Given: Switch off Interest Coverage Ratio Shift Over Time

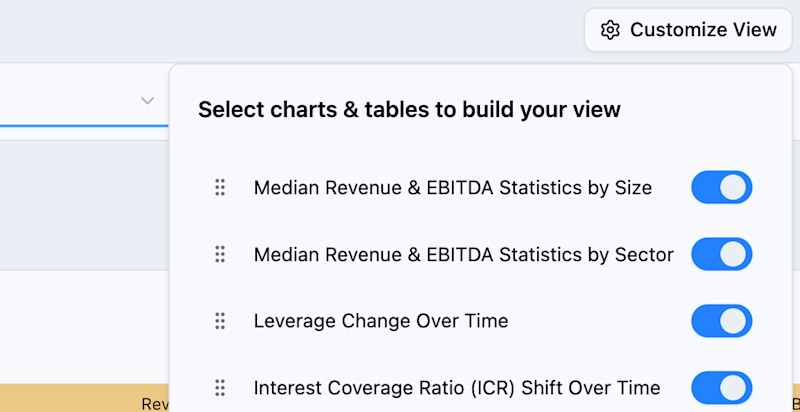Looking at the screenshot, I should tap(721, 388).
